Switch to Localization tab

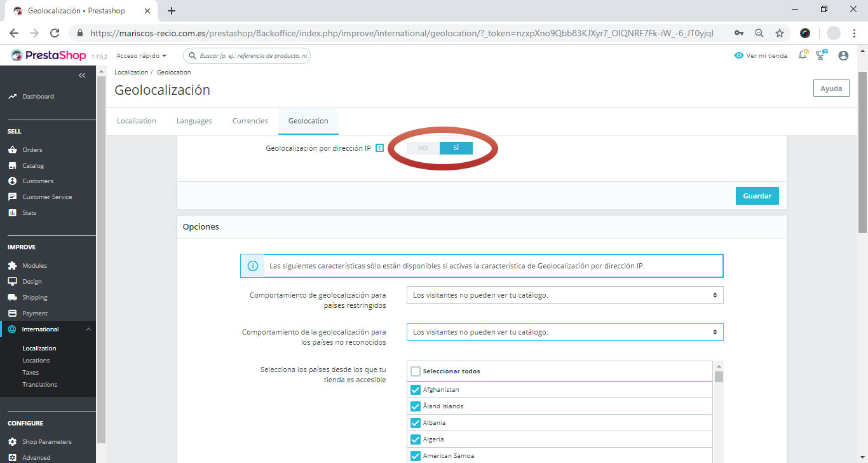click(x=137, y=121)
